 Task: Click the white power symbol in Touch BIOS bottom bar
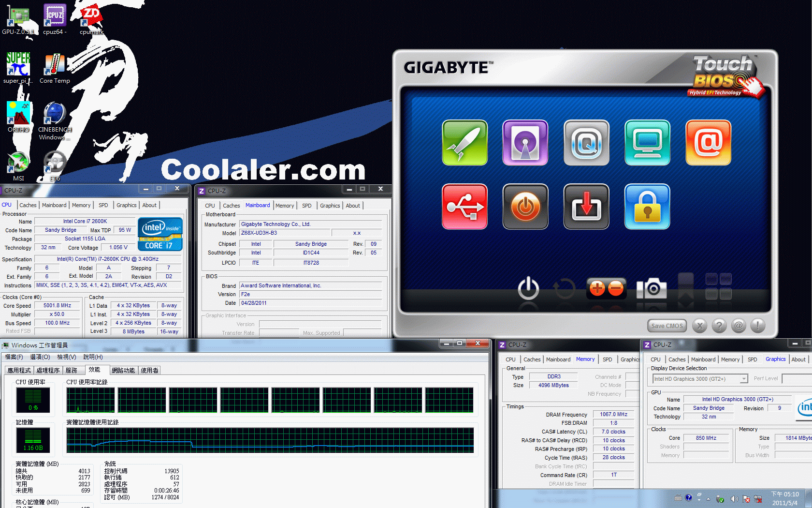tap(528, 288)
